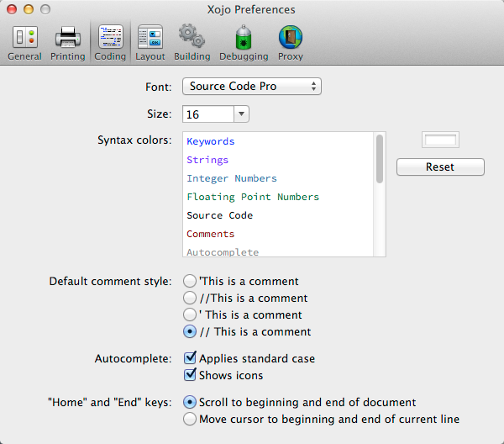Viewport: 504px width, 444px height.
Task: Expand the Size combo box arrow
Action: coord(241,114)
